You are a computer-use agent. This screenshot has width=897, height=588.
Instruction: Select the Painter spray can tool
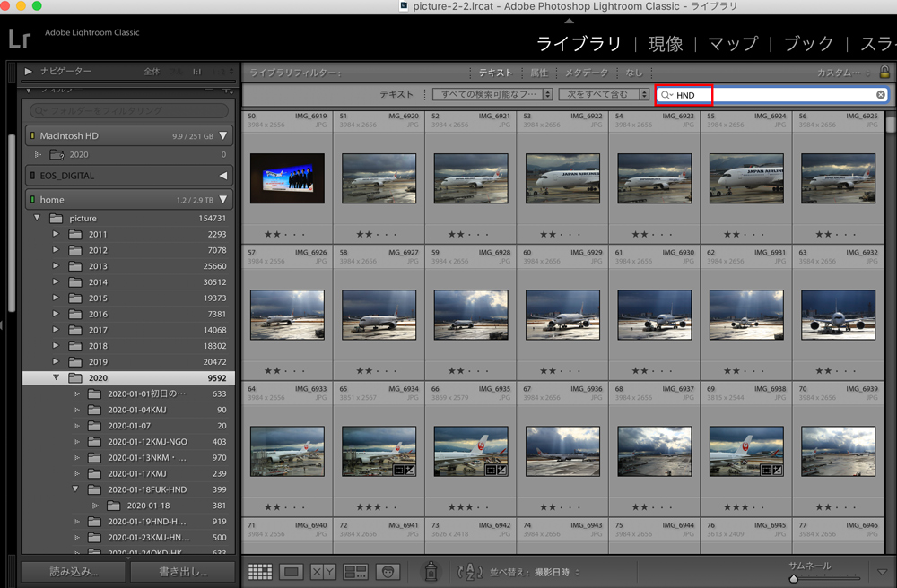point(431,571)
